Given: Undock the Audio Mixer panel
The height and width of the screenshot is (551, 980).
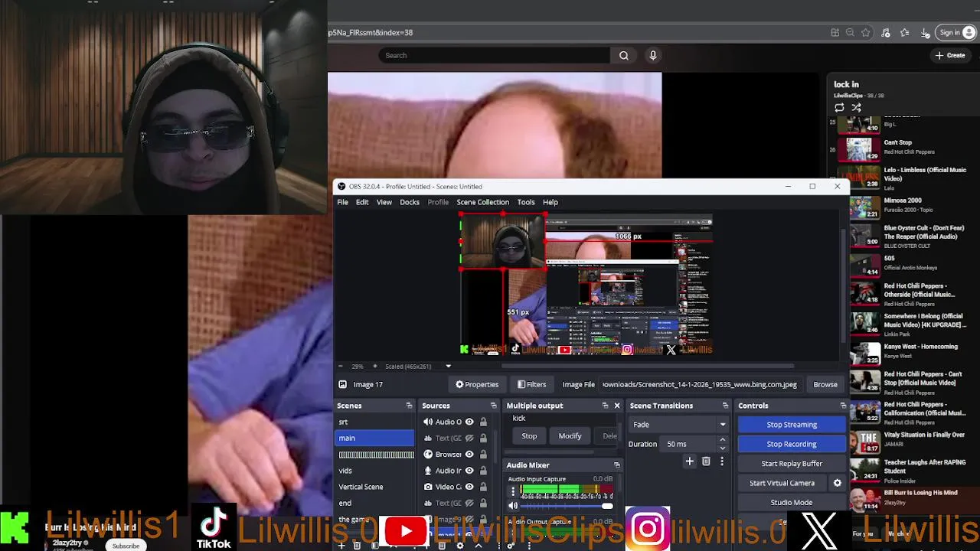Looking at the screenshot, I should point(616,465).
